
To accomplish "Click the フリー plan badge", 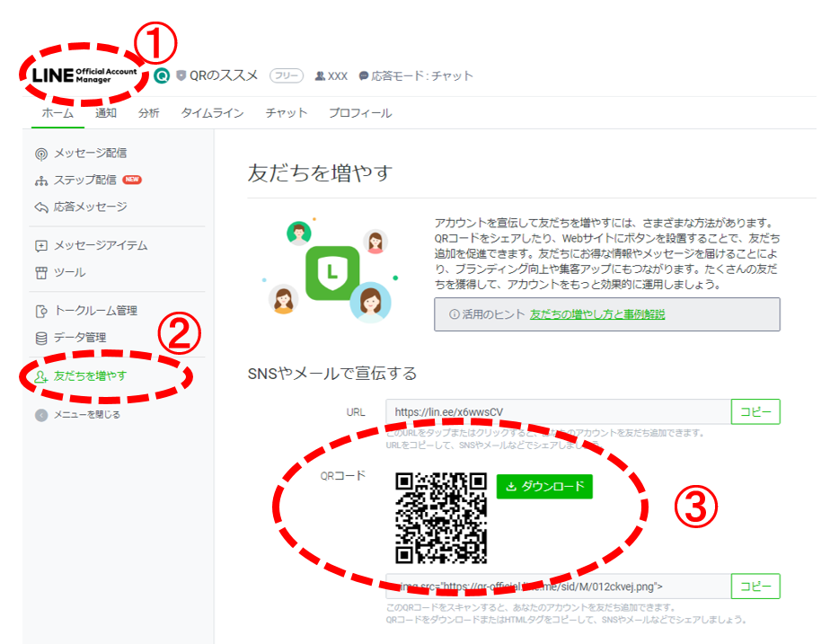I will click(x=287, y=75).
